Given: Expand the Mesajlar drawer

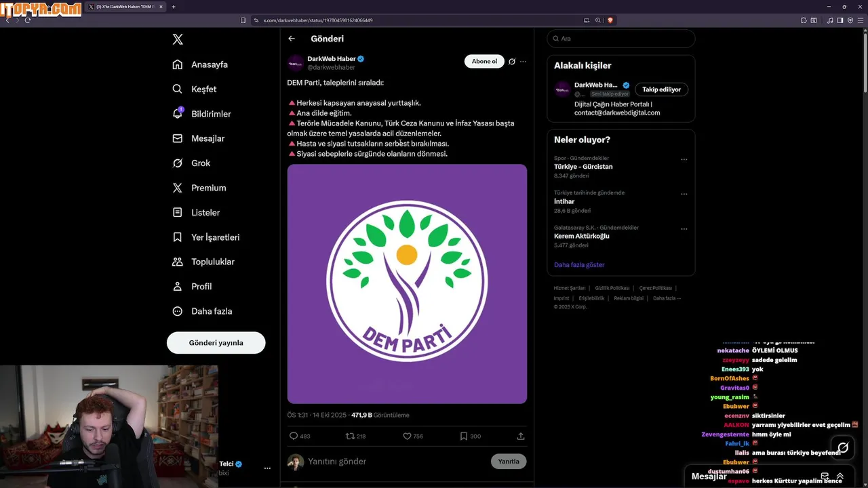Looking at the screenshot, I should pyautogui.click(x=840, y=476).
